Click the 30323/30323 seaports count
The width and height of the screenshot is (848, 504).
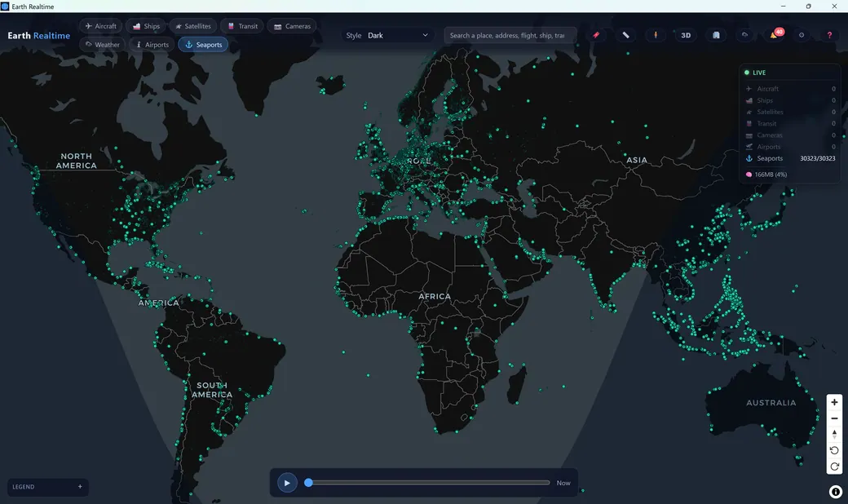click(817, 158)
